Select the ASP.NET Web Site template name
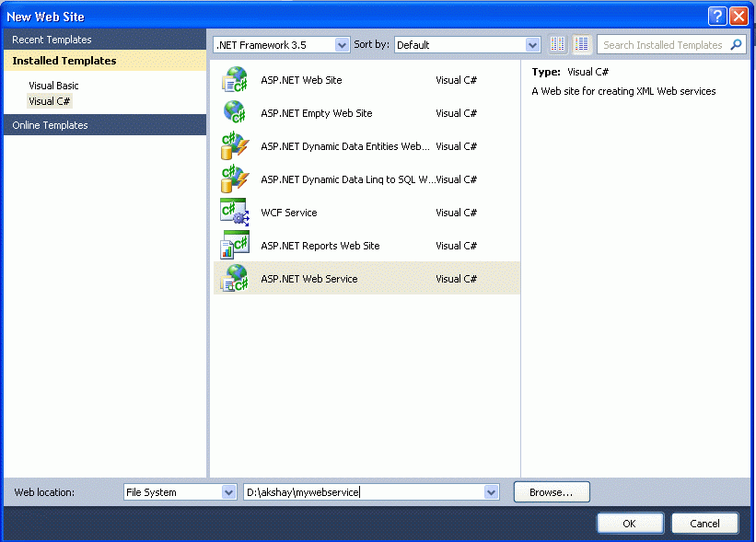 click(301, 80)
